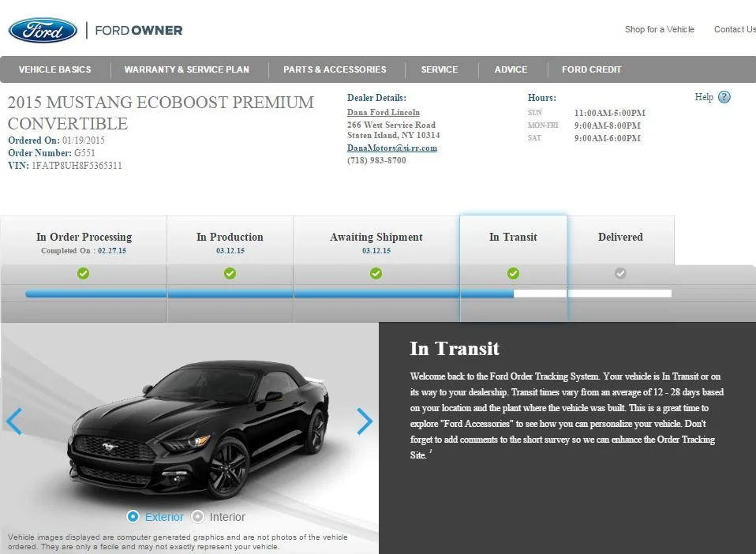Image resolution: width=756 pixels, height=554 pixels.
Task: Click the dealer phone (718) 983-8700
Action: 376,160
